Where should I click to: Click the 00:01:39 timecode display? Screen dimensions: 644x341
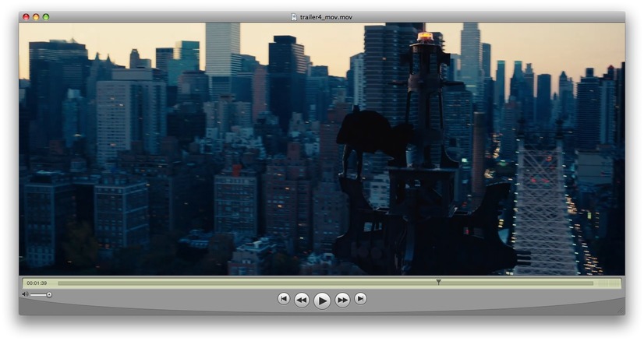point(37,283)
